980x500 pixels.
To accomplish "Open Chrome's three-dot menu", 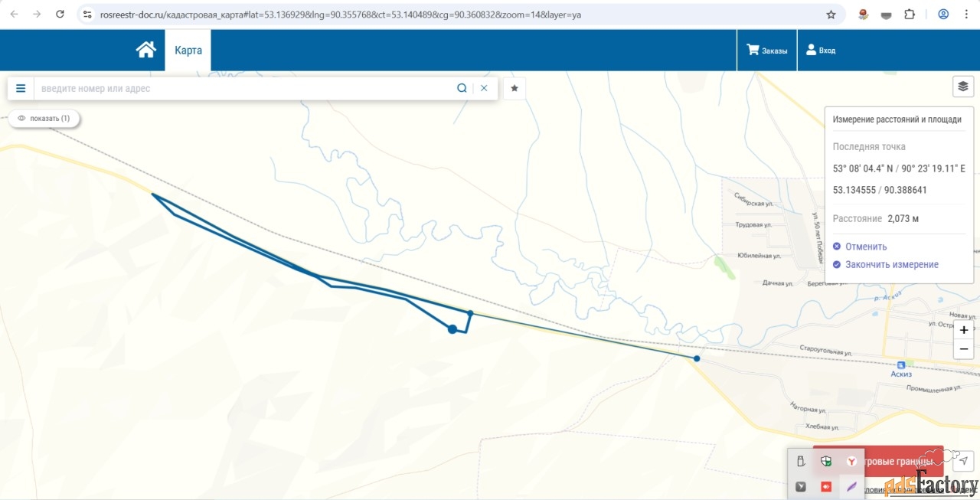I will [x=965, y=14].
